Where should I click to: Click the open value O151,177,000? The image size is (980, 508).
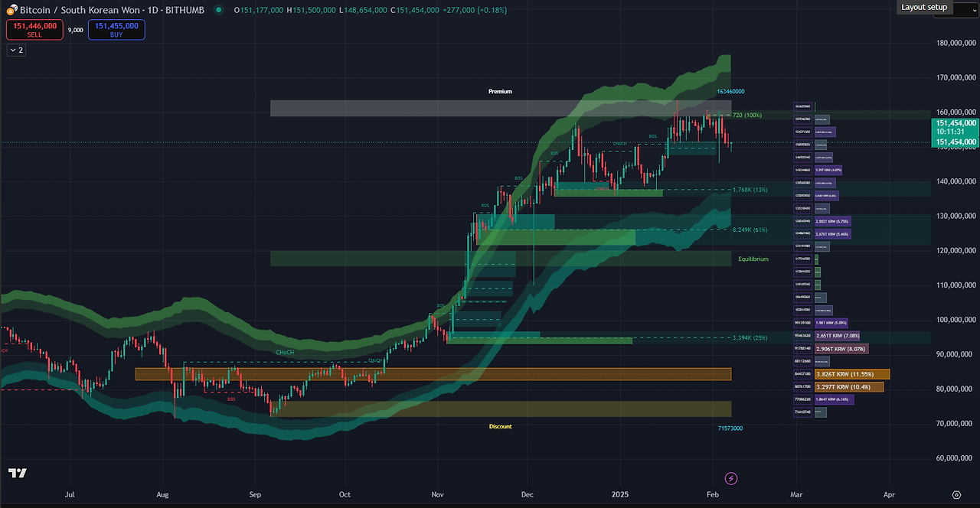pos(258,9)
